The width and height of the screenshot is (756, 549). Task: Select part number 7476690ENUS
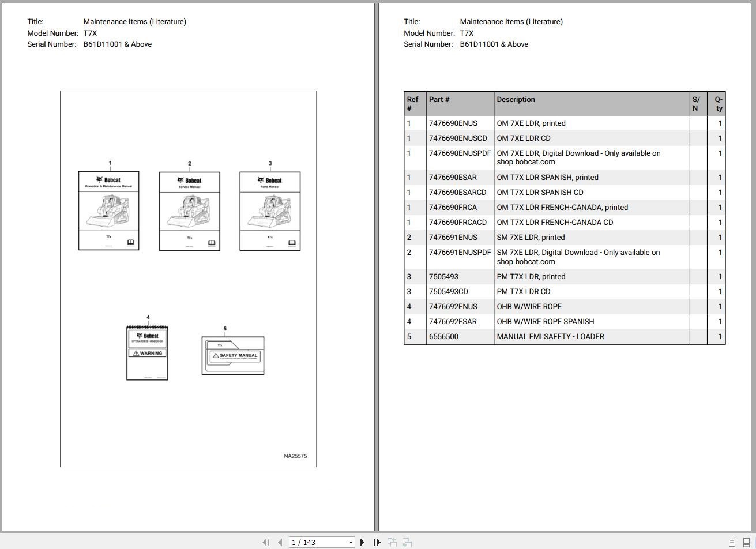(453, 123)
